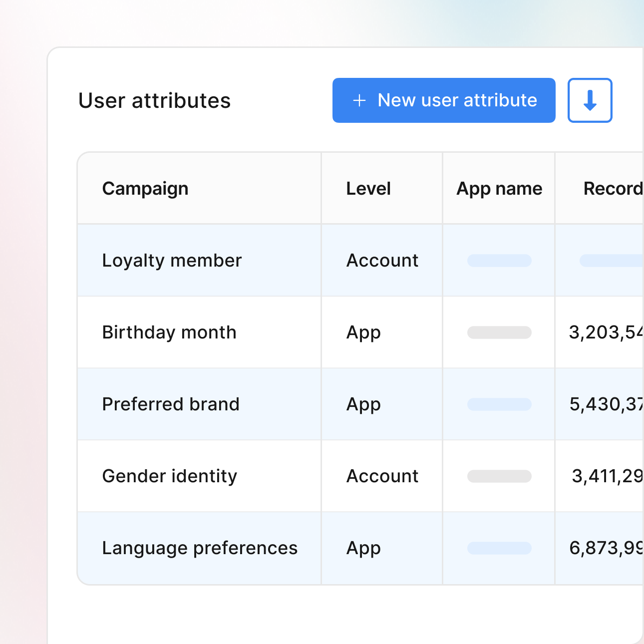Click the Account level for Loyalty member
The height and width of the screenshot is (644, 644).
coord(382,260)
